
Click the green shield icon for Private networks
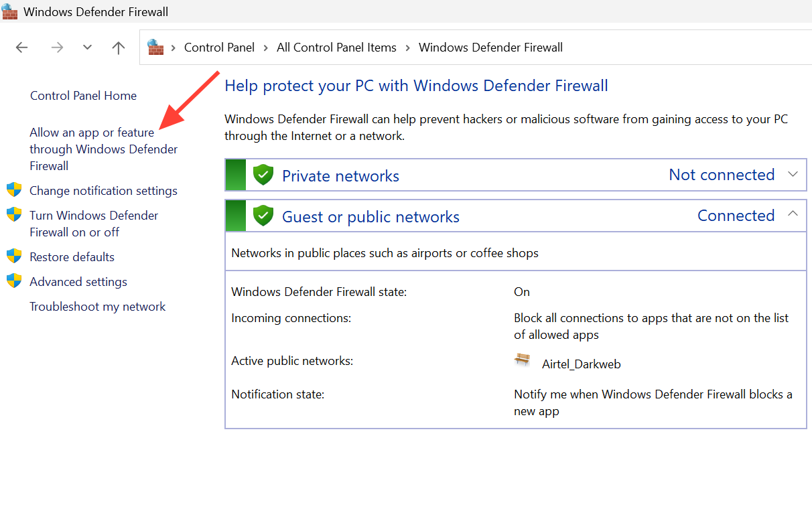point(263,175)
